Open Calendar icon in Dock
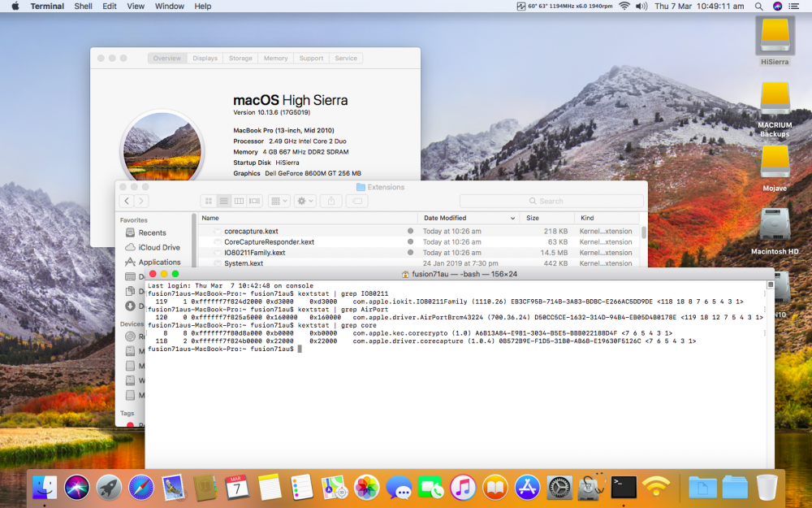 coord(237,487)
